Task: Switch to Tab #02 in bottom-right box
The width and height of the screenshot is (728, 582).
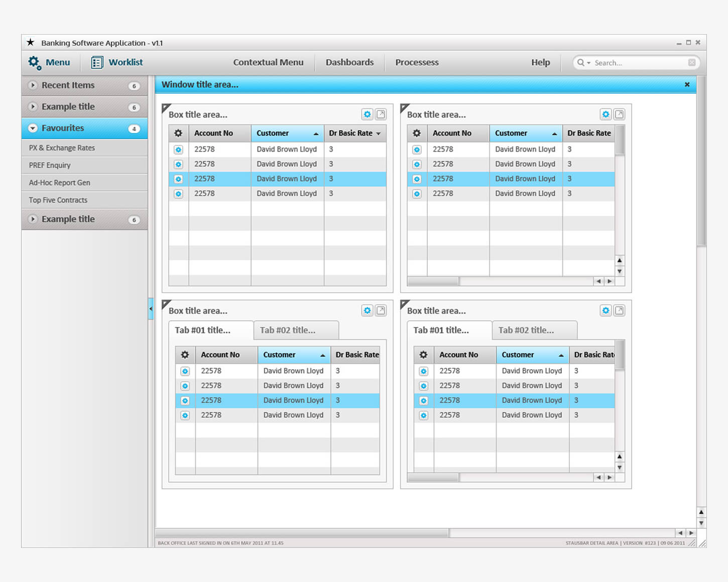Action: coord(535,330)
